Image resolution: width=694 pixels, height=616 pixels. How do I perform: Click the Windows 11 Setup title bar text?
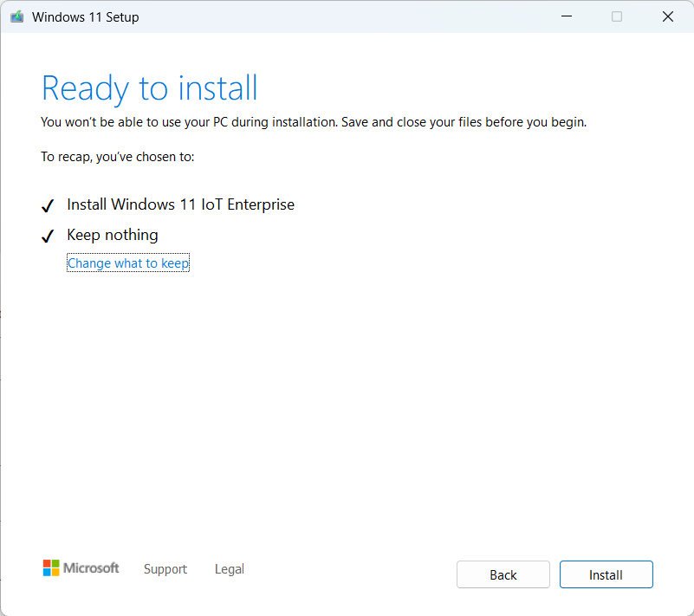(86, 16)
